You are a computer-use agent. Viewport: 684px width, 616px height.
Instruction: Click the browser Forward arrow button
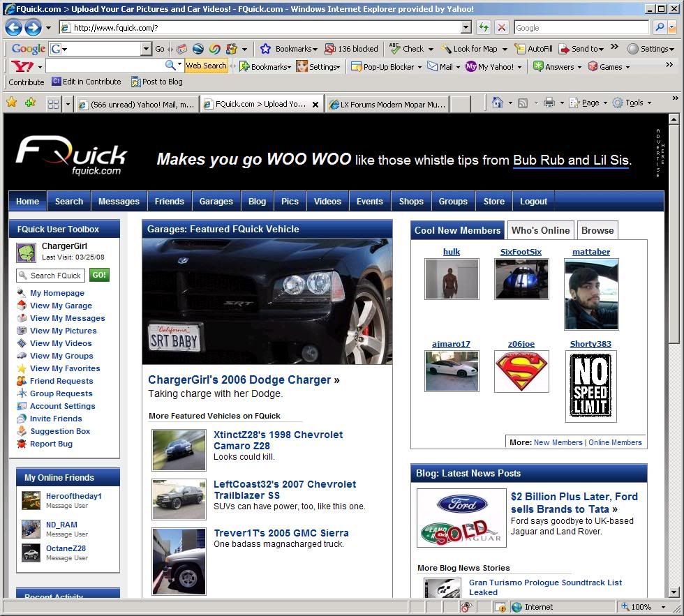pos(34,28)
